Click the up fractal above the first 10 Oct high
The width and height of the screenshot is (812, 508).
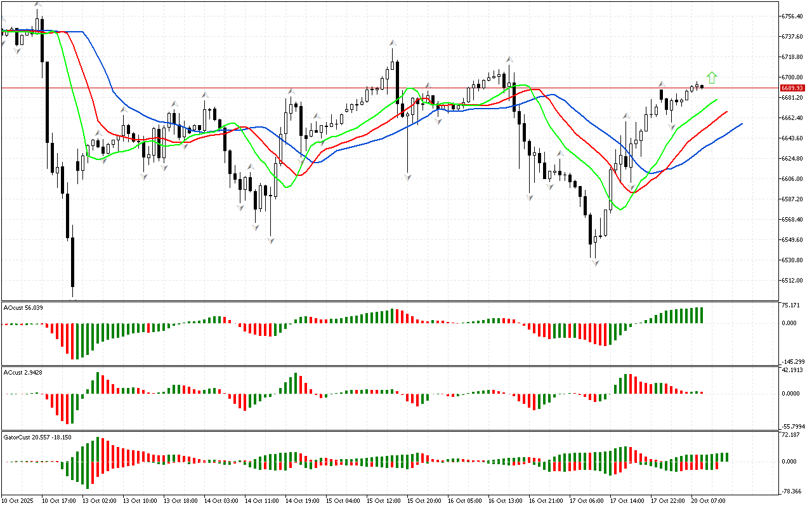coord(37,4)
